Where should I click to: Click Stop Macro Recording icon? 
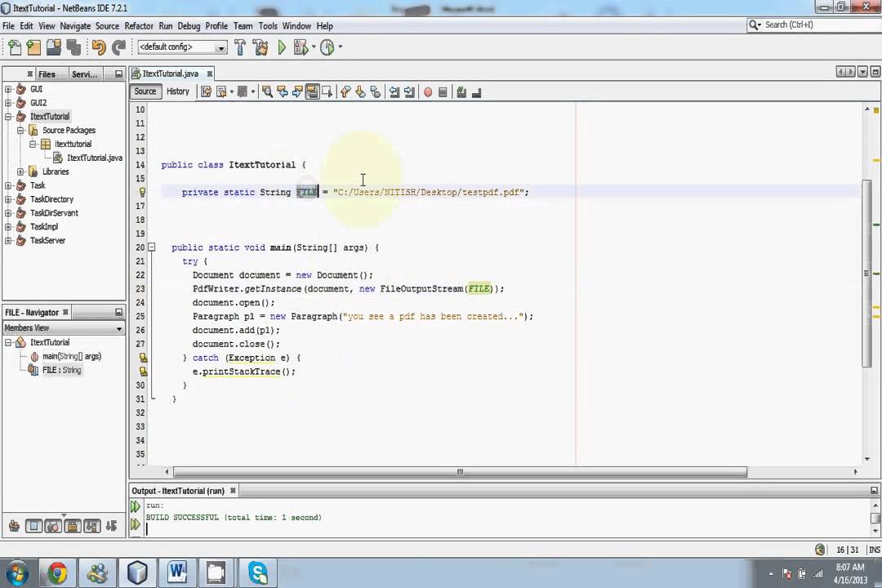click(443, 92)
